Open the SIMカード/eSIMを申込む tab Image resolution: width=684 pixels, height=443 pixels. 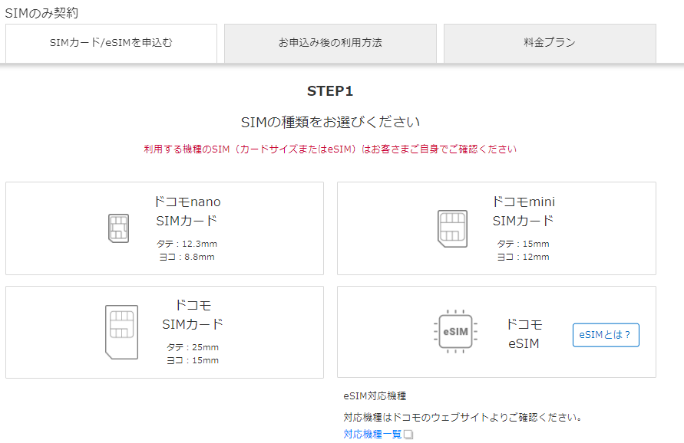click(x=111, y=43)
